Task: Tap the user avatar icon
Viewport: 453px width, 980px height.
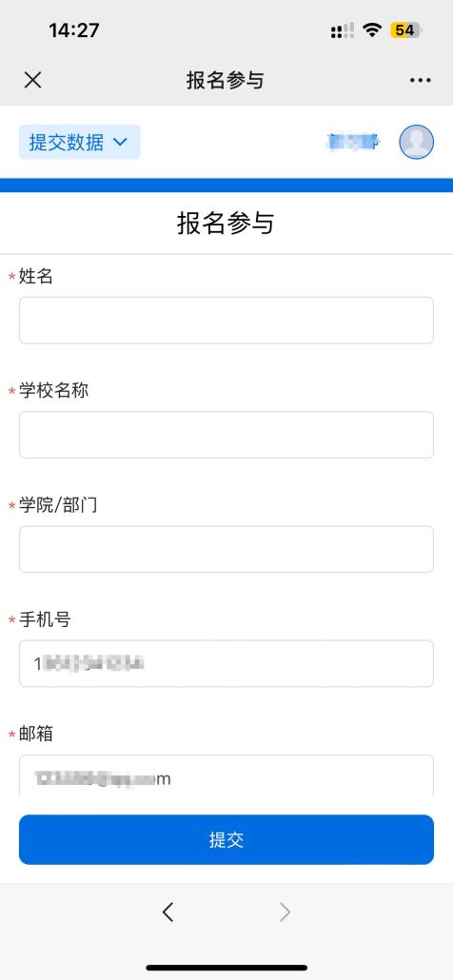Action: pos(416,142)
